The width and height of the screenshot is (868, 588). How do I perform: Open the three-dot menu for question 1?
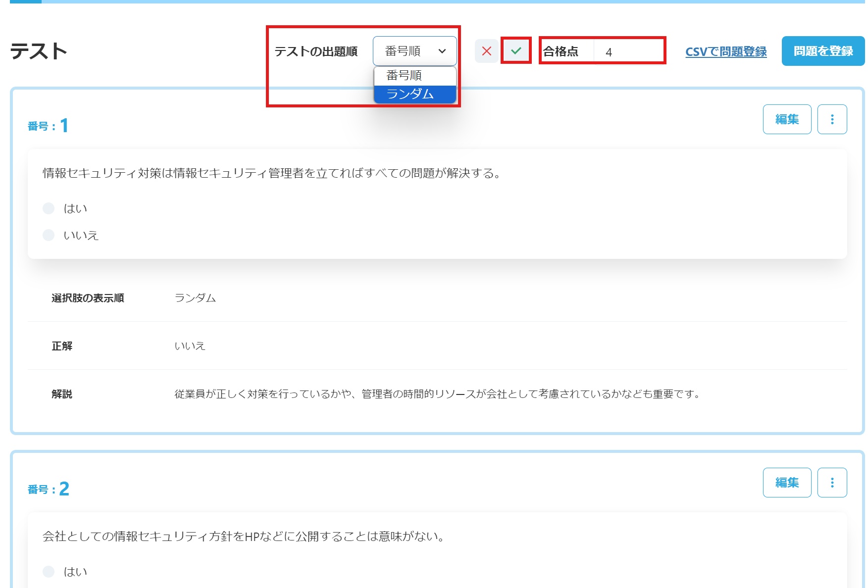pyautogui.click(x=832, y=119)
